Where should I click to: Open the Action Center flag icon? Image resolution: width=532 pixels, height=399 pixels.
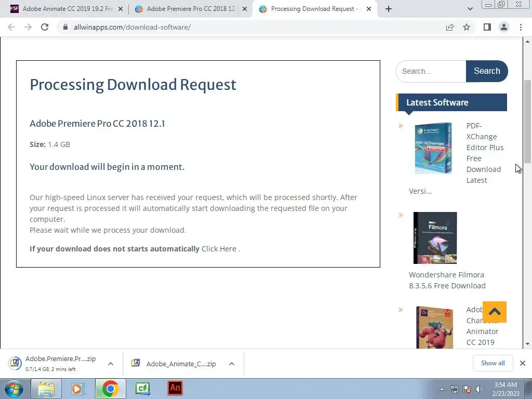[x=467, y=389]
